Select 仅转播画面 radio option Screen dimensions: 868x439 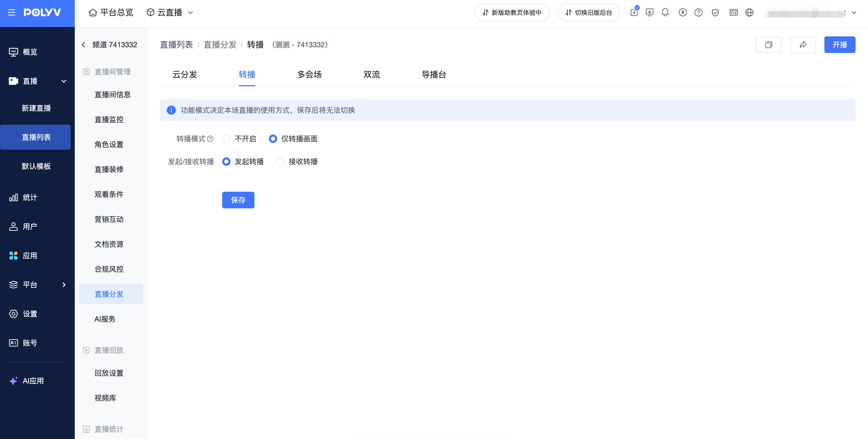coord(273,139)
